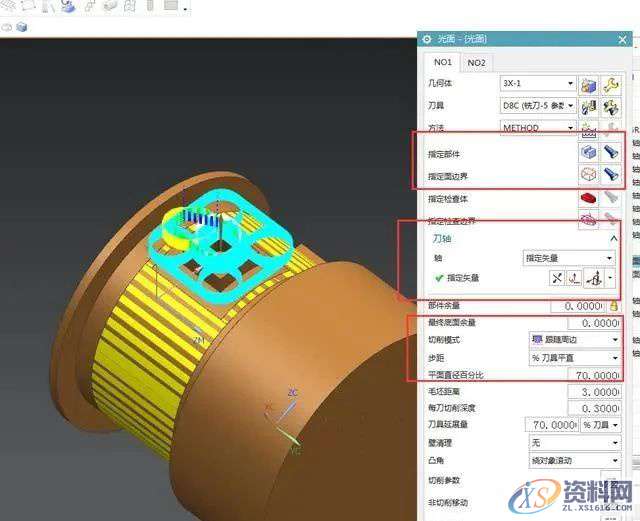Toggle the lock icon beside 部件余量

(x=613, y=305)
